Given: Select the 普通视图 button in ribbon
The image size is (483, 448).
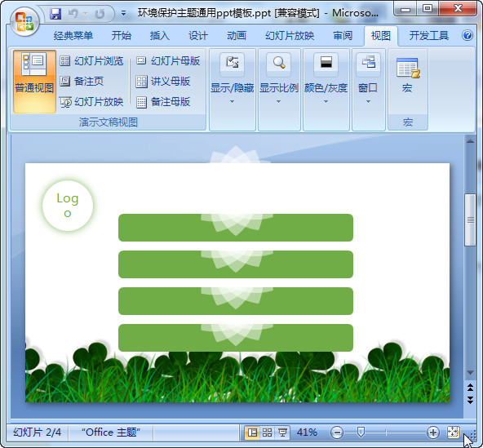Looking at the screenshot, I should click(x=34, y=82).
